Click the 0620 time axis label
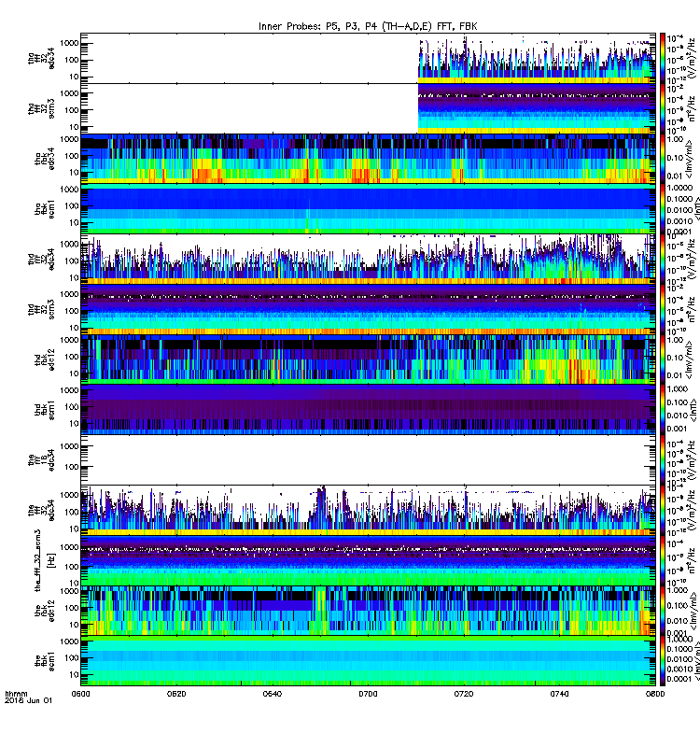This screenshot has width=700, height=747. (176, 694)
